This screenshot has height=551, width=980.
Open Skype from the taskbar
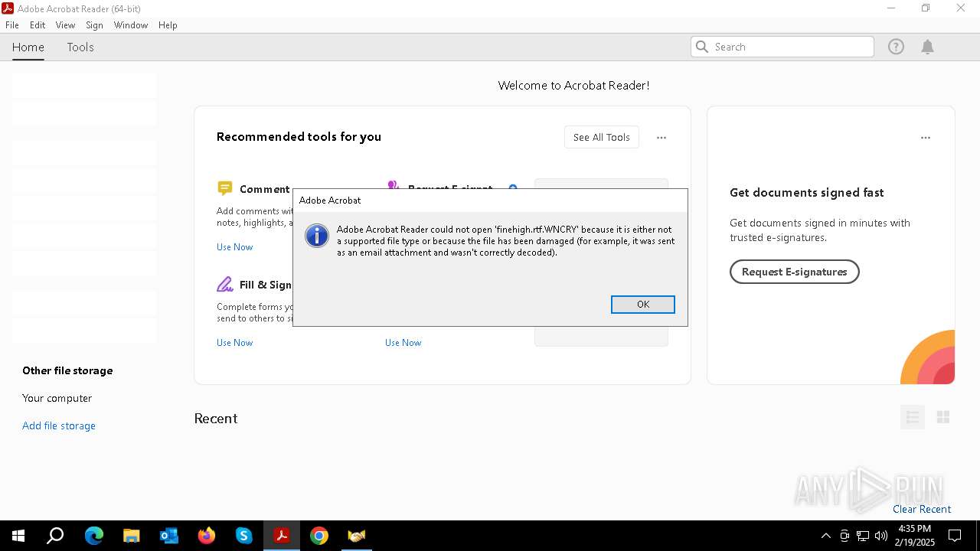coord(243,536)
